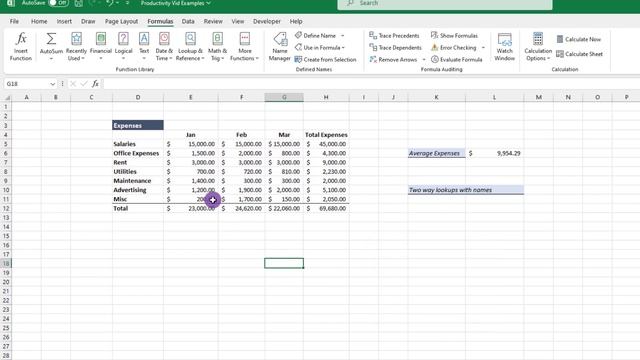Image resolution: width=640 pixels, height=360 pixels.
Task: Click Use in Formula
Action: [320, 47]
